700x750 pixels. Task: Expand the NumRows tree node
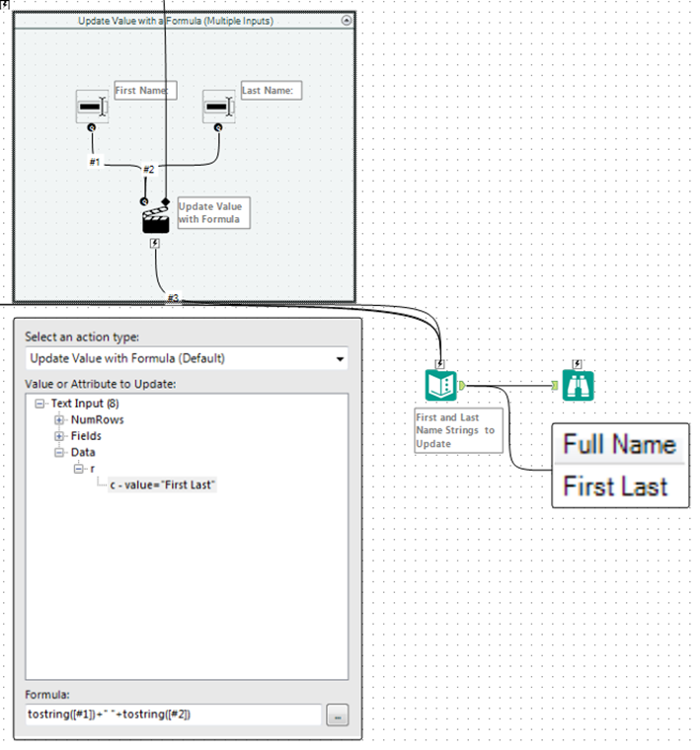59,420
